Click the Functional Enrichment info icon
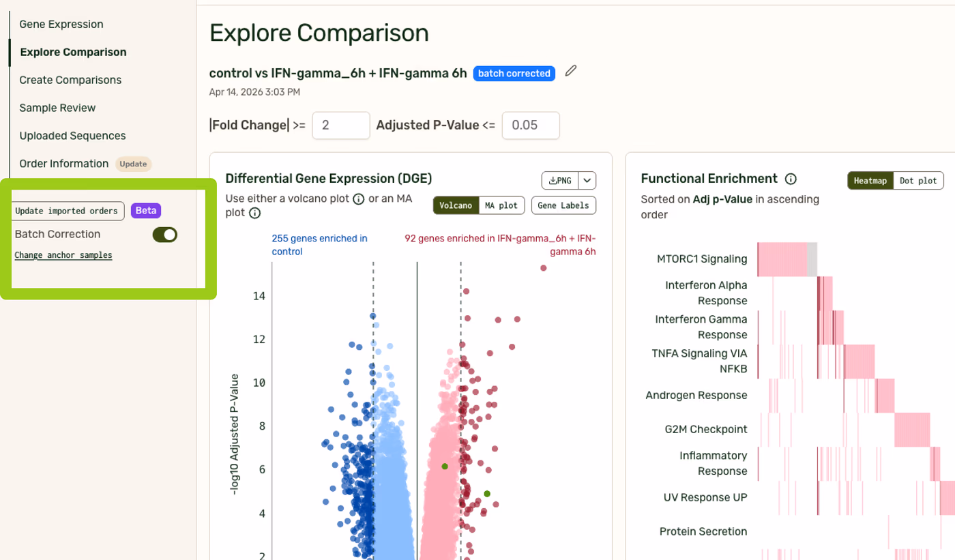This screenshot has width=955, height=560. [791, 179]
